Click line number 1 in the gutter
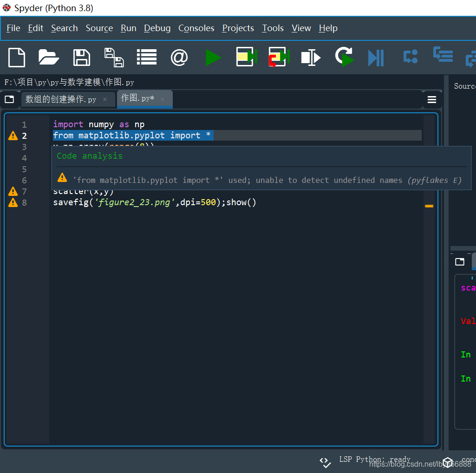This screenshot has width=476, height=473. 24,125
